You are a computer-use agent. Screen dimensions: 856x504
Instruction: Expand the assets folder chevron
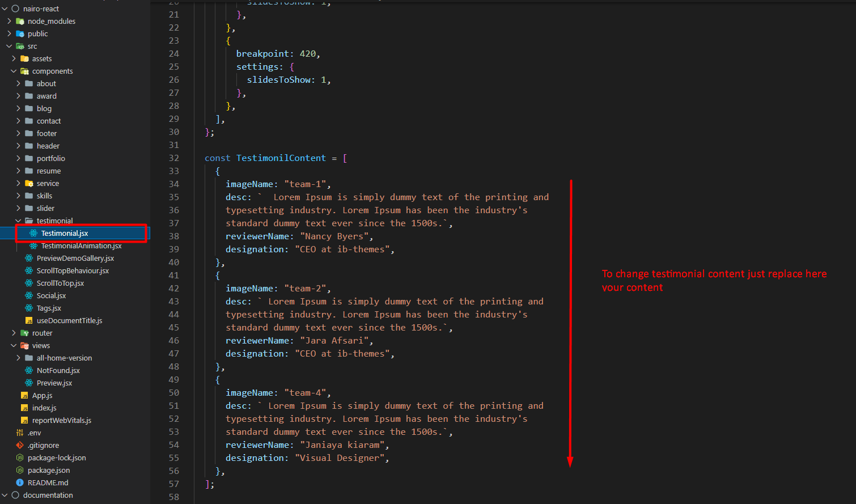pyautogui.click(x=14, y=58)
